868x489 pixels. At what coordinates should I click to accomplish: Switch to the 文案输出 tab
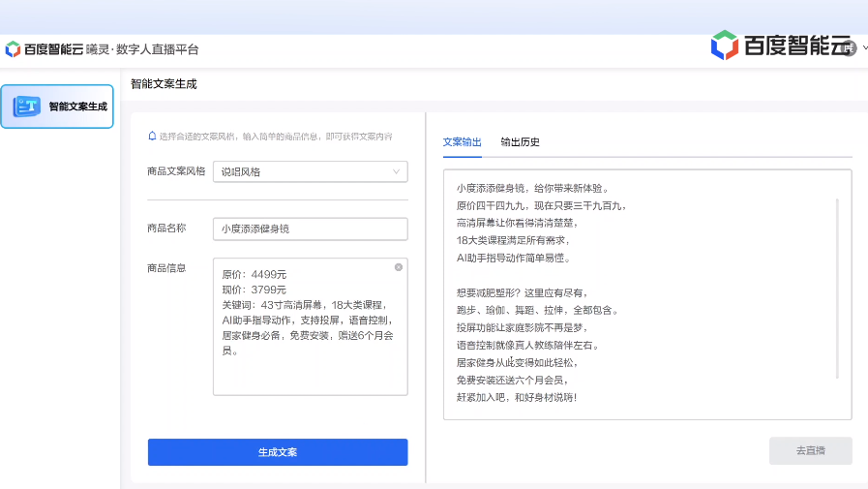pos(463,142)
